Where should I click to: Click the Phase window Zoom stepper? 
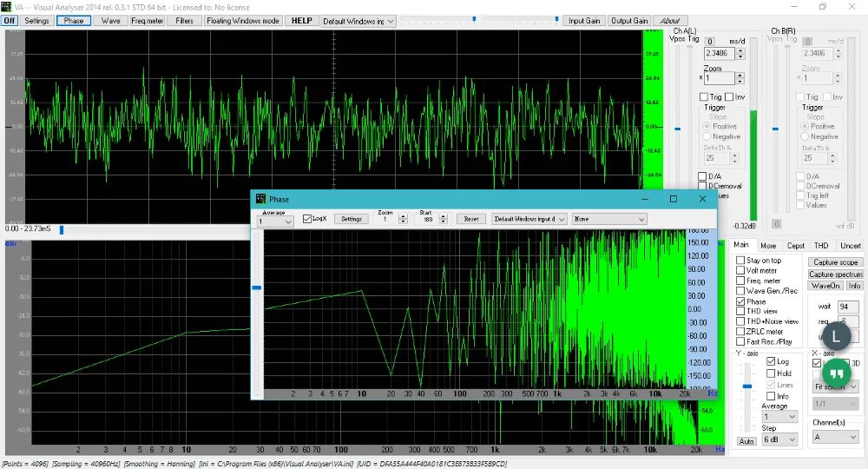pyautogui.click(x=403, y=219)
